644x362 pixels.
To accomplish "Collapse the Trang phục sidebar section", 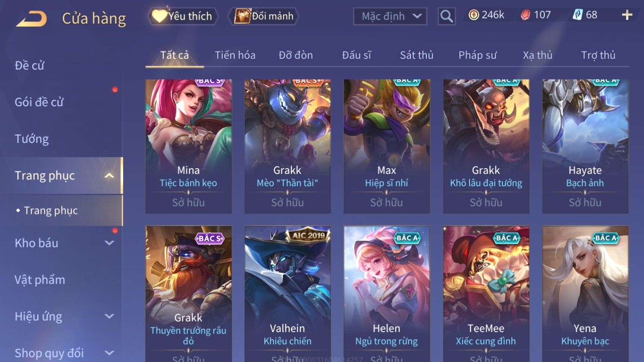I will [x=109, y=175].
